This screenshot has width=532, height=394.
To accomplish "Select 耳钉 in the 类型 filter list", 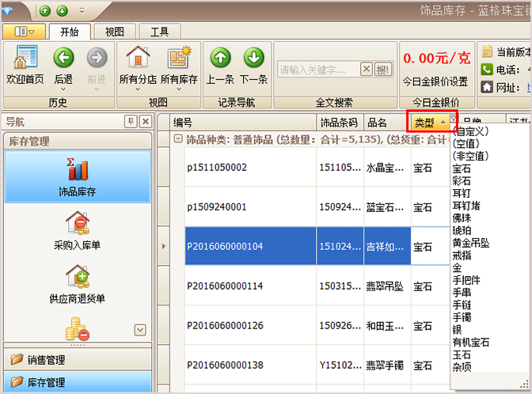I will pos(462,194).
